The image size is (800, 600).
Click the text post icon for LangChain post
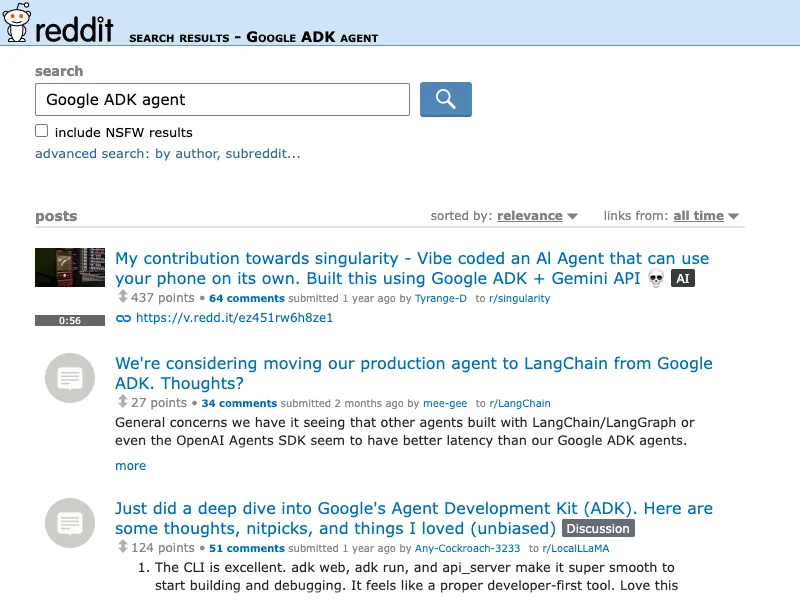pyautogui.click(x=70, y=378)
